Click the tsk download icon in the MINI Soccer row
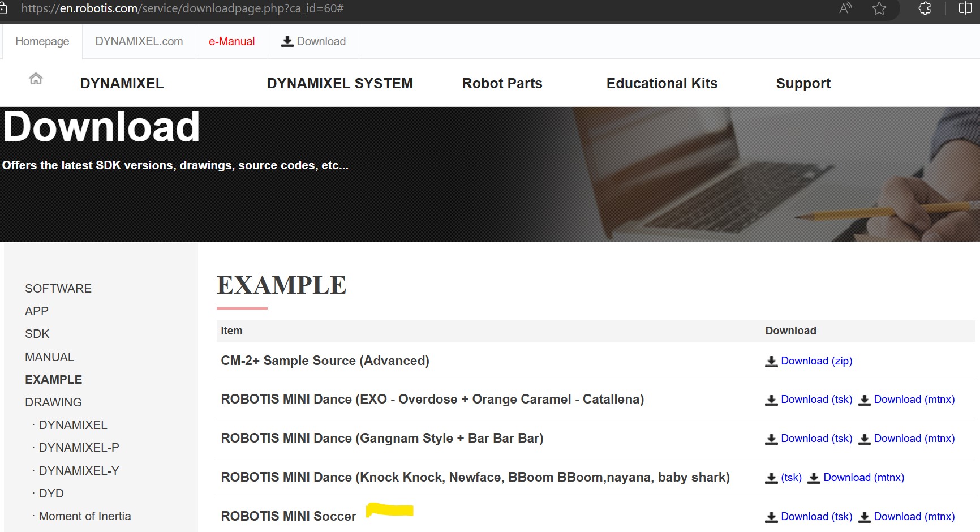This screenshot has height=532, width=980. (771, 517)
